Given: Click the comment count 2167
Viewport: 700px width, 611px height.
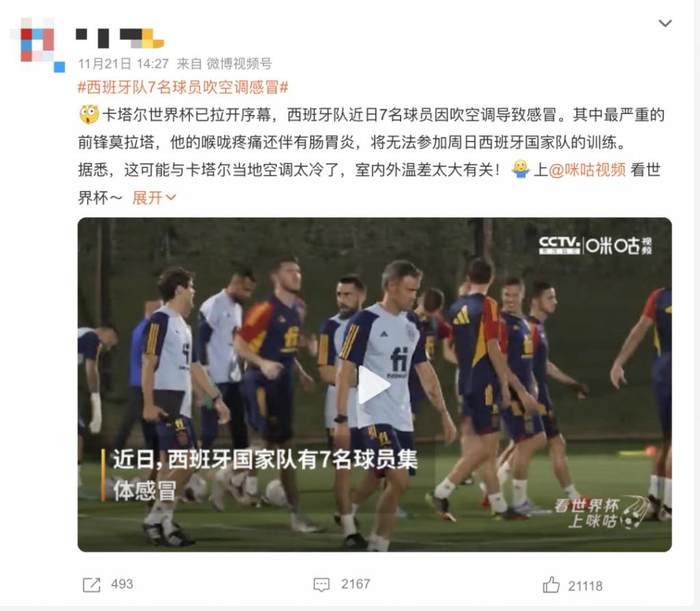Looking at the screenshot, I should 355,584.
